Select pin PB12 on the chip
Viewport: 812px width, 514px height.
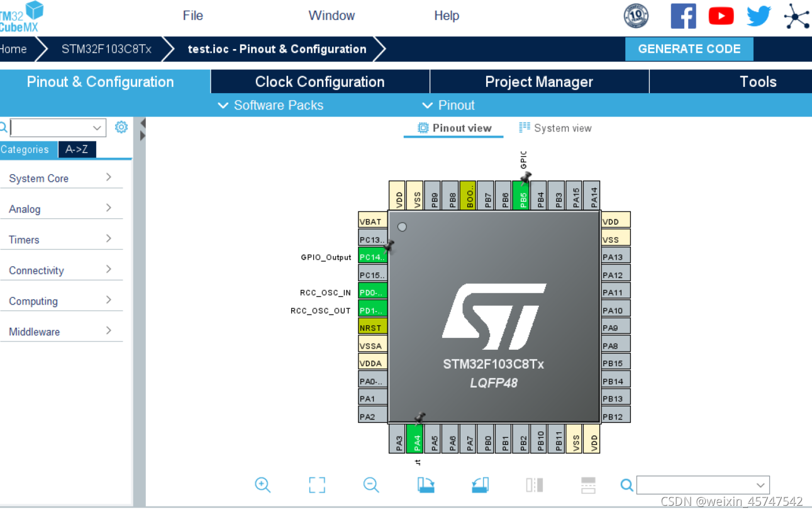[615, 416]
